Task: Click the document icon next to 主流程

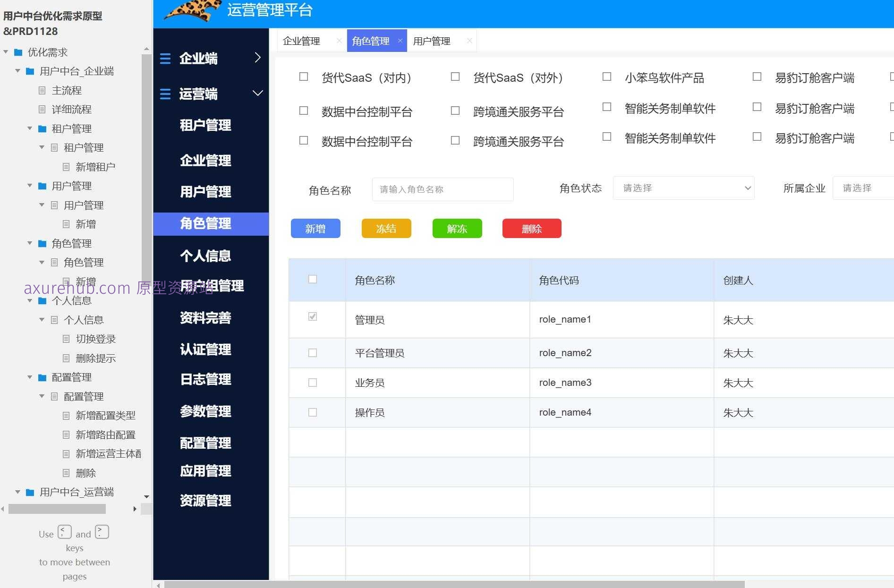Action: (x=43, y=90)
